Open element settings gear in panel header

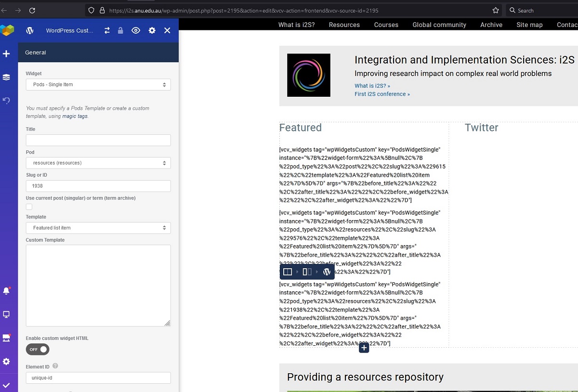pyautogui.click(x=152, y=30)
